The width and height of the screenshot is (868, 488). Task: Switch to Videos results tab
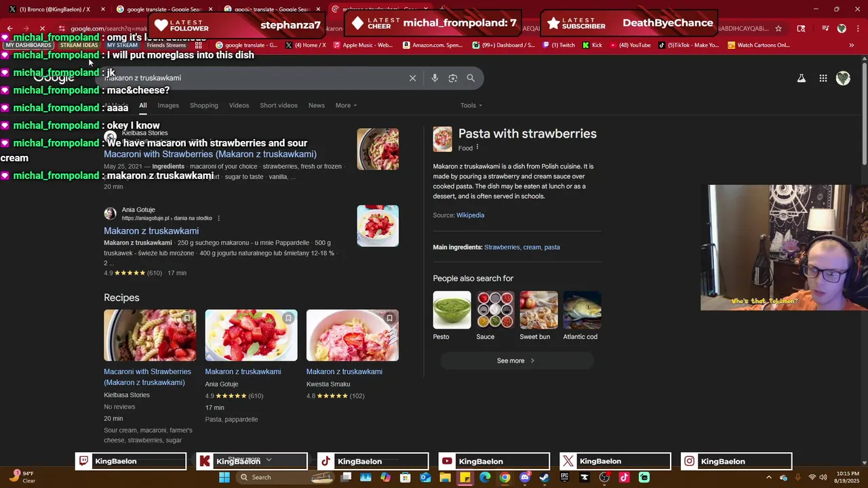coord(239,105)
